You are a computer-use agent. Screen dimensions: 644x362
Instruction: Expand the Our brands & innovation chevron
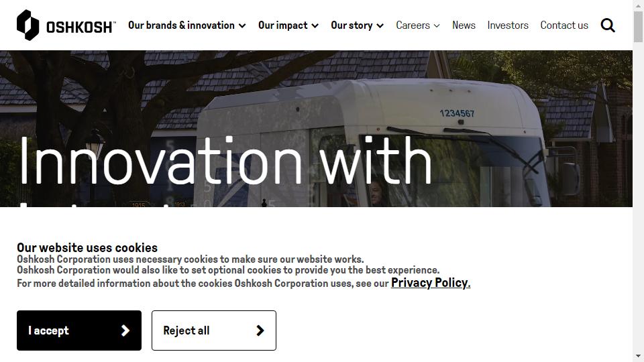[242, 26]
